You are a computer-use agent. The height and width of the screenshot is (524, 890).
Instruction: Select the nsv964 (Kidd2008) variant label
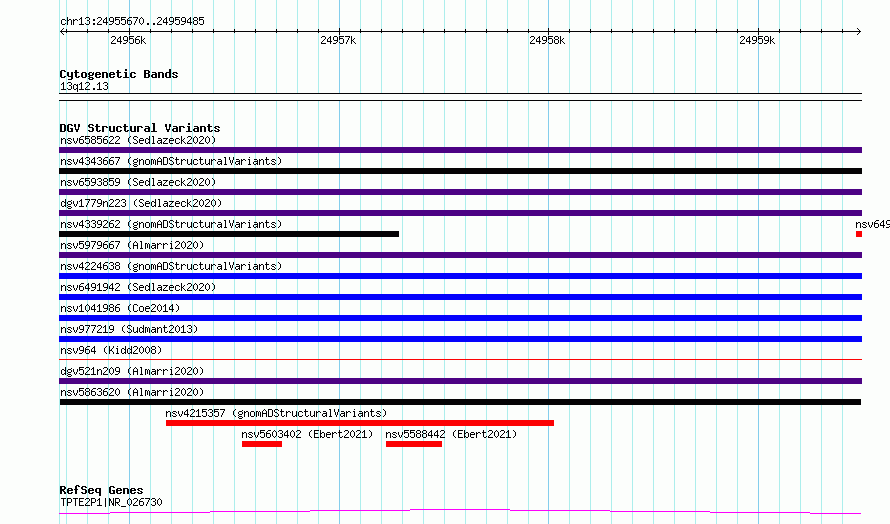coord(111,350)
